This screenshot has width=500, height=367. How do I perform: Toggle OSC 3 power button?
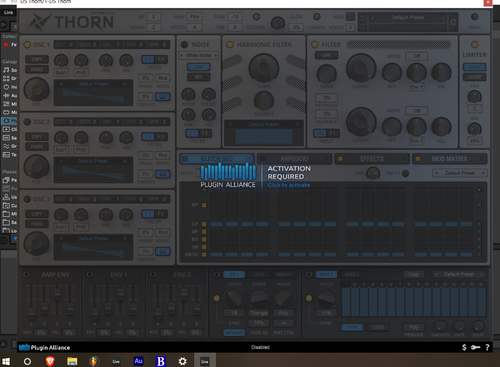point(27,199)
